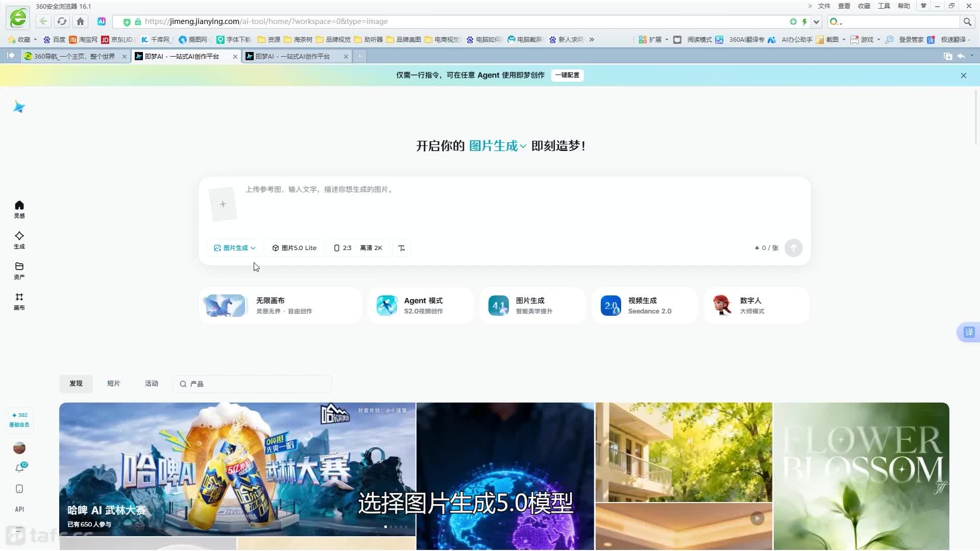
Task: Open the 截图 screenshot tool
Action: 831,39
